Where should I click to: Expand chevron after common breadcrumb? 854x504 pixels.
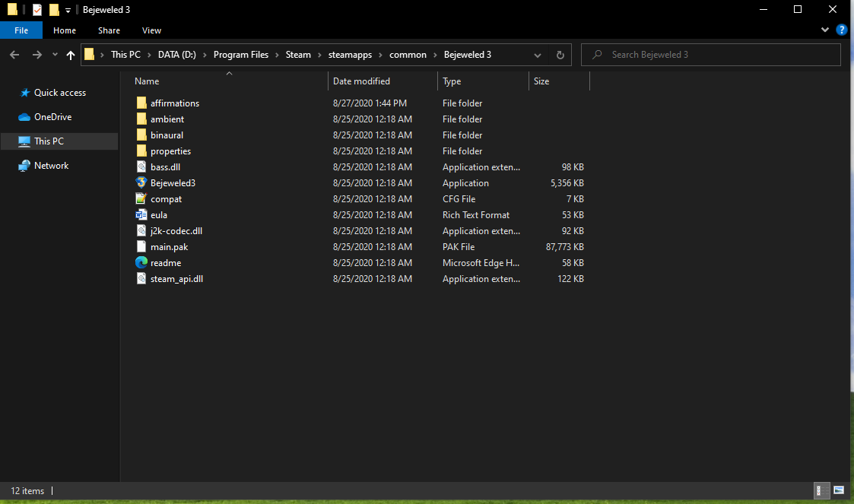click(x=435, y=55)
